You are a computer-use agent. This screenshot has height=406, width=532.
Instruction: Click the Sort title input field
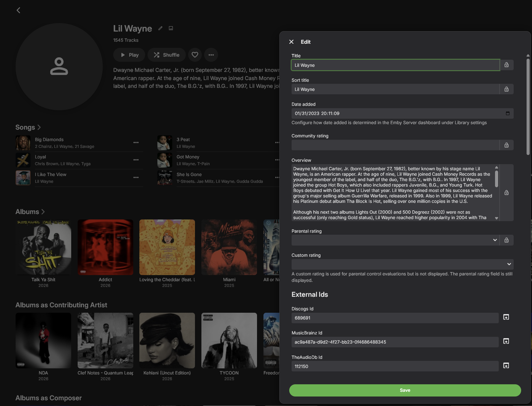pos(395,89)
